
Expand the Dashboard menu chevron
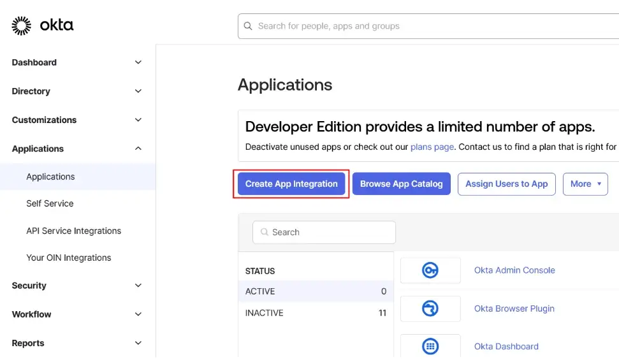pyautogui.click(x=138, y=62)
